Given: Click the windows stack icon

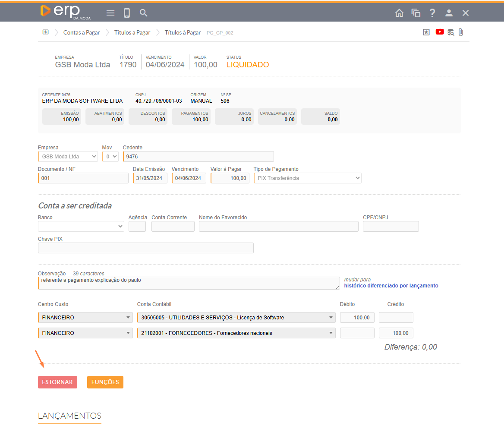Looking at the screenshot, I should click(416, 13).
